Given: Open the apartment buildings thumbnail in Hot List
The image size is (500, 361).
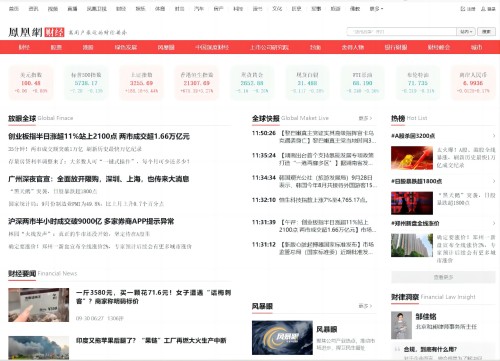Looking at the screenshot, I should click(412, 245).
